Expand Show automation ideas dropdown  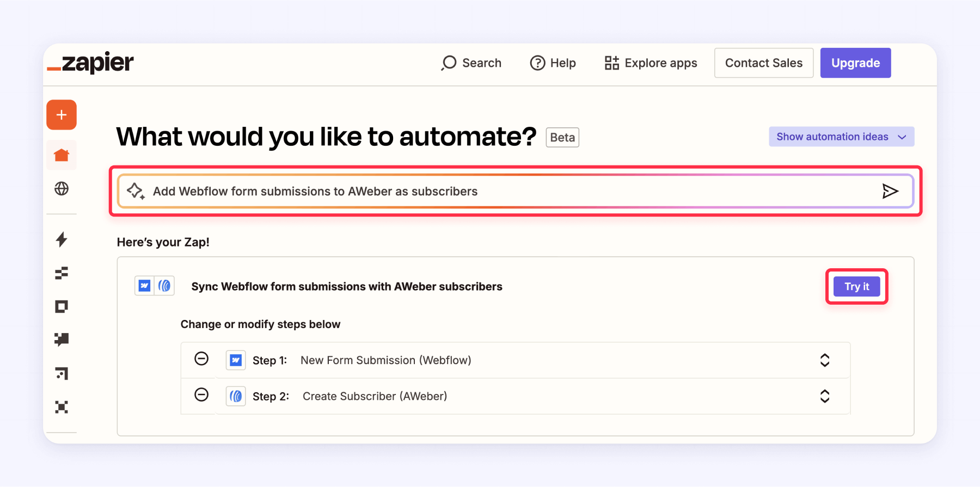click(x=841, y=137)
